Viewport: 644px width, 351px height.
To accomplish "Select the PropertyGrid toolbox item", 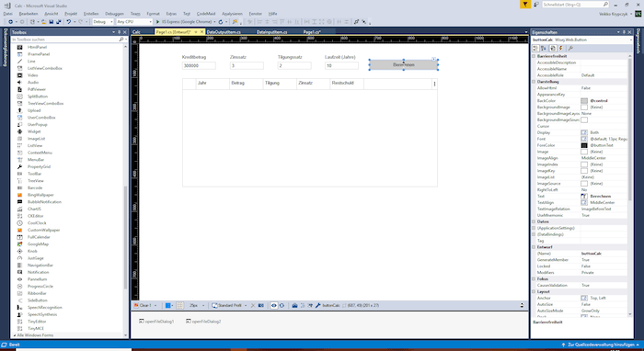I will [x=39, y=167].
